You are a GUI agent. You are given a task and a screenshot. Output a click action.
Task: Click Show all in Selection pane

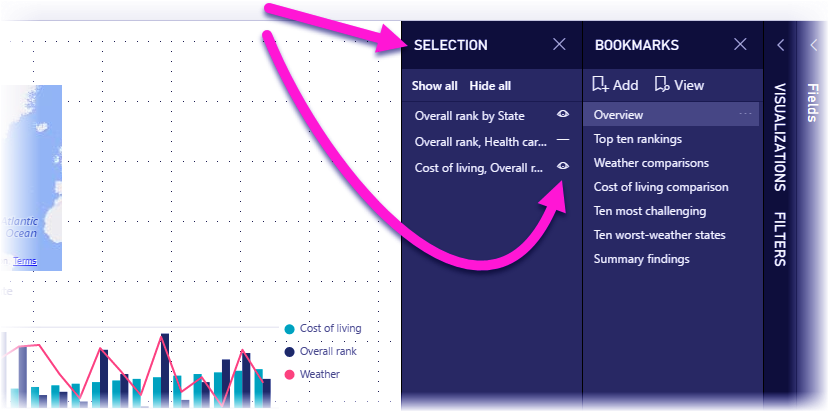tap(434, 86)
